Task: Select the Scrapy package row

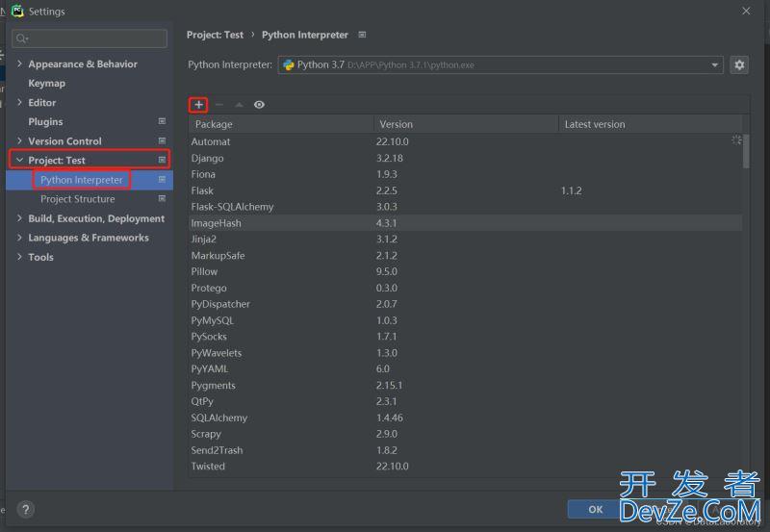Action: [x=466, y=434]
